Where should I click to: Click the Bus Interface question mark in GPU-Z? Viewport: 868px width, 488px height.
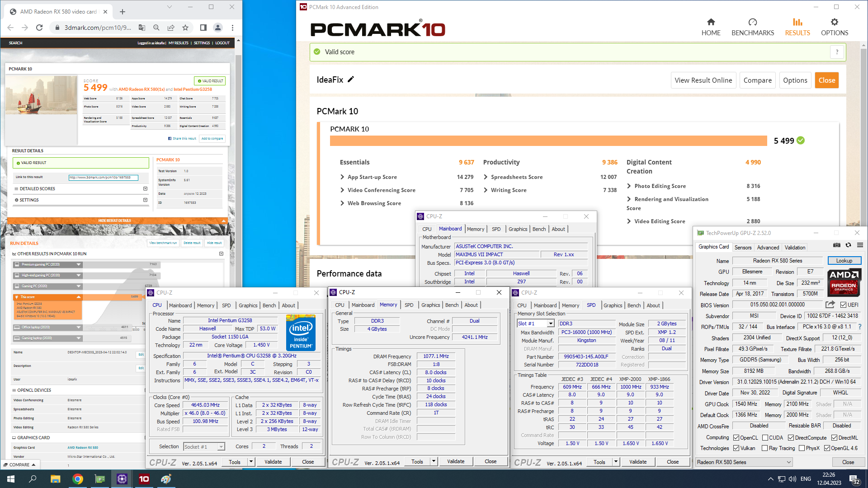tap(860, 327)
